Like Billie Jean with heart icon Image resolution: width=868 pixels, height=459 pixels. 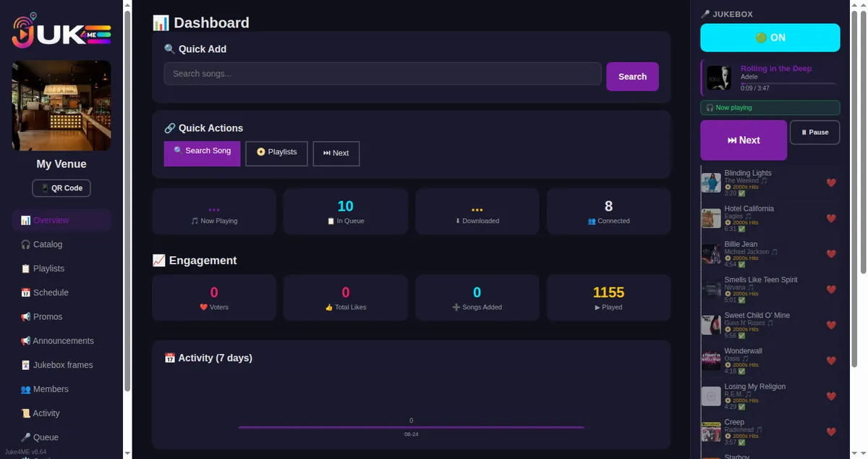(x=831, y=254)
